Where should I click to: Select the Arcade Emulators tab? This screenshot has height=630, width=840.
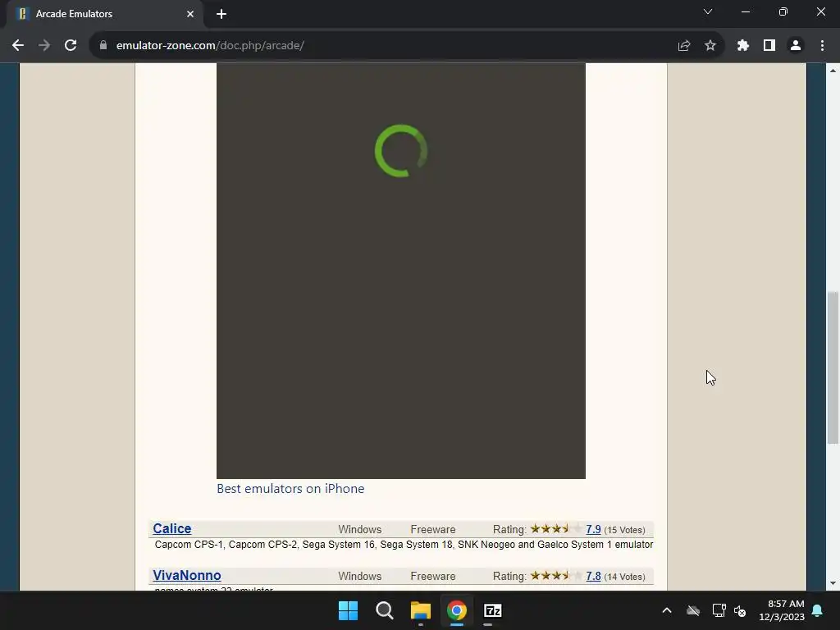pyautogui.click(x=104, y=14)
